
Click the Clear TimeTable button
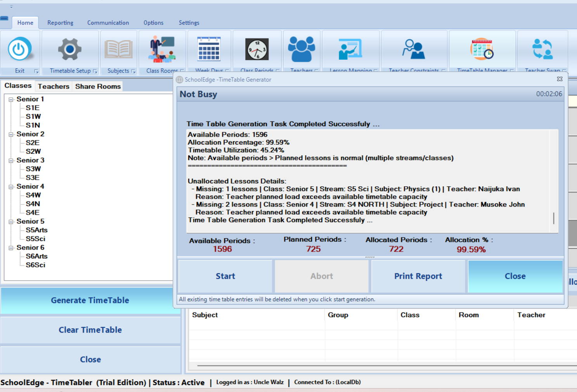coord(90,330)
